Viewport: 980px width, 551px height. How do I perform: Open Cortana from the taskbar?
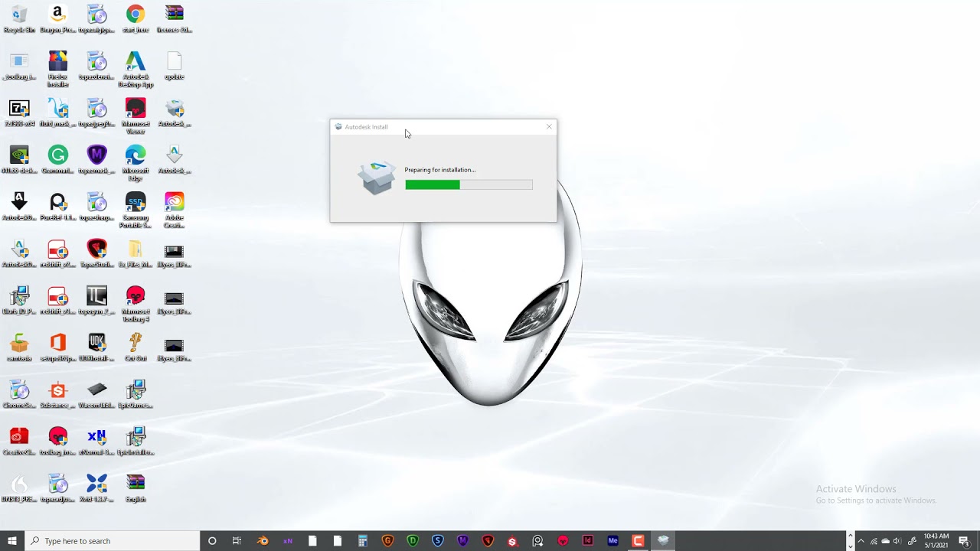click(x=212, y=541)
